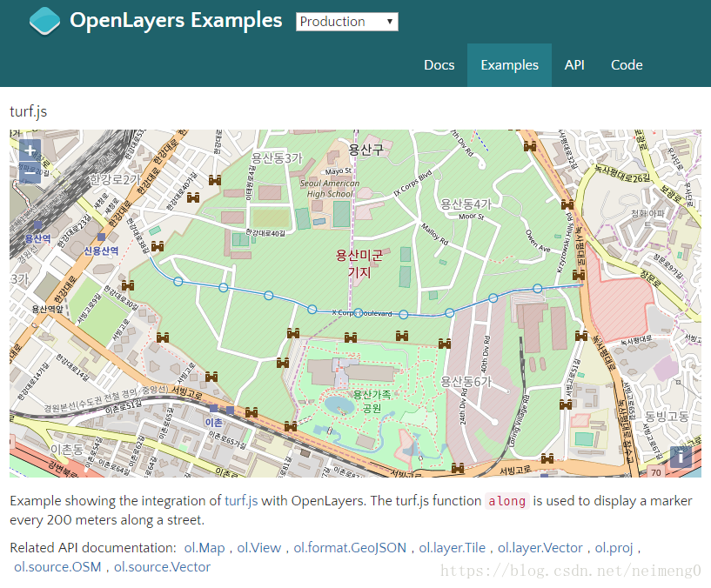
Task: Zoom in with the map plus button
Action: tap(30, 150)
